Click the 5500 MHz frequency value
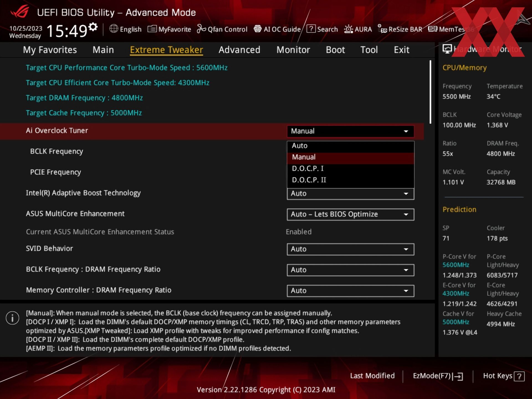532x399 pixels. pos(457,97)
